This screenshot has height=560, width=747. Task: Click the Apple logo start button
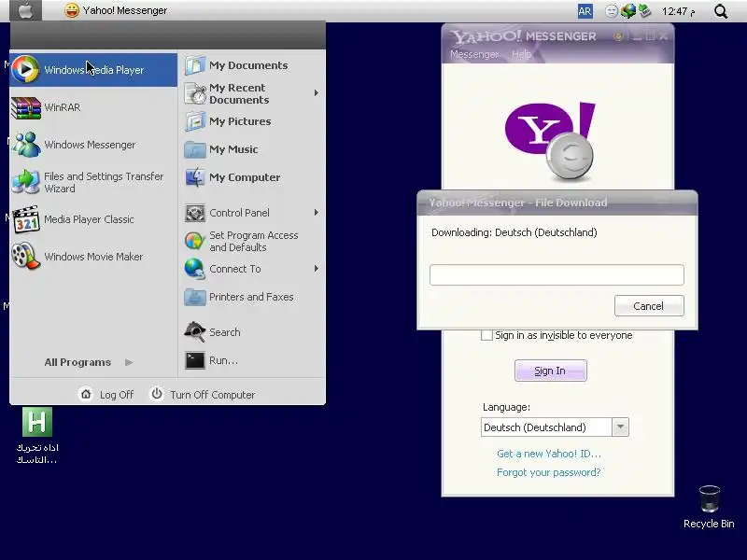(26, 10)
